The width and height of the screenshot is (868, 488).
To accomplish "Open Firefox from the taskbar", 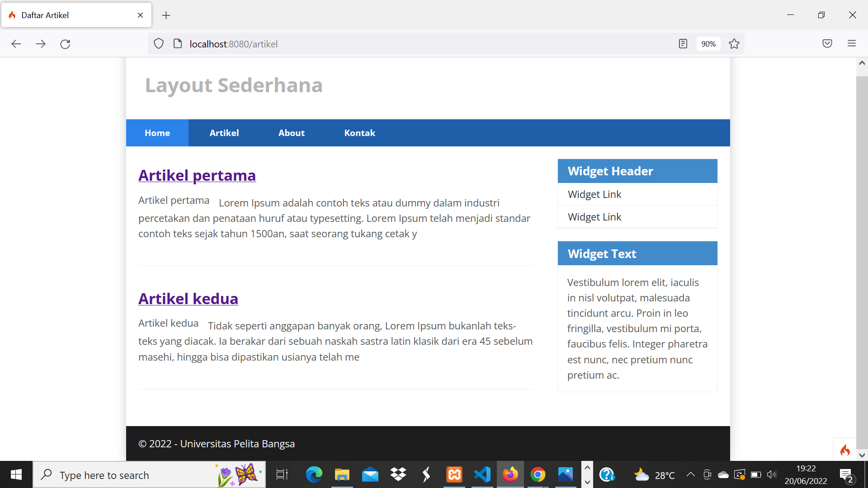I will [x=510, y=474].
